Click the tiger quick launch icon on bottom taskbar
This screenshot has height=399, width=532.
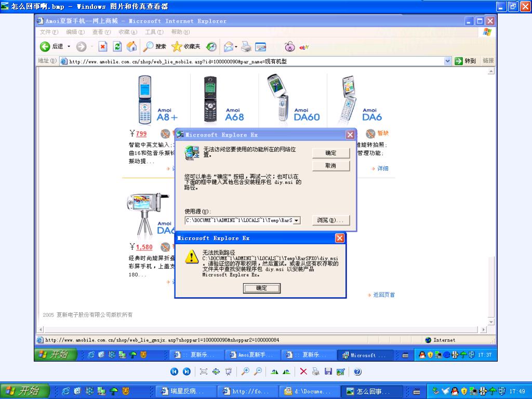[126, 391]
